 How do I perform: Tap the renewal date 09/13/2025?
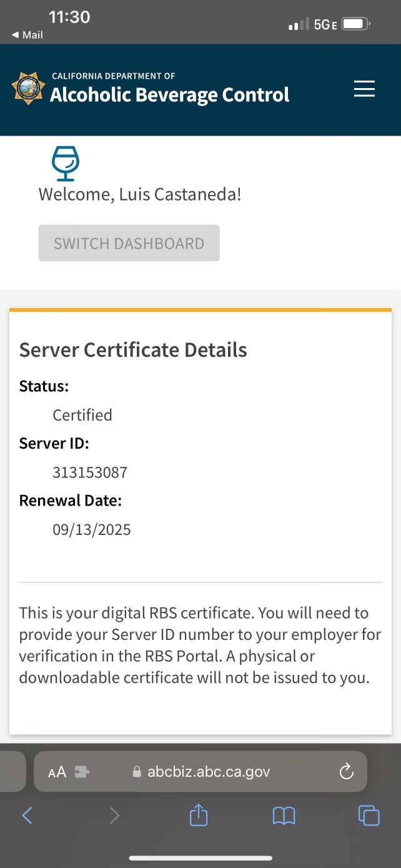click(92, 530)
